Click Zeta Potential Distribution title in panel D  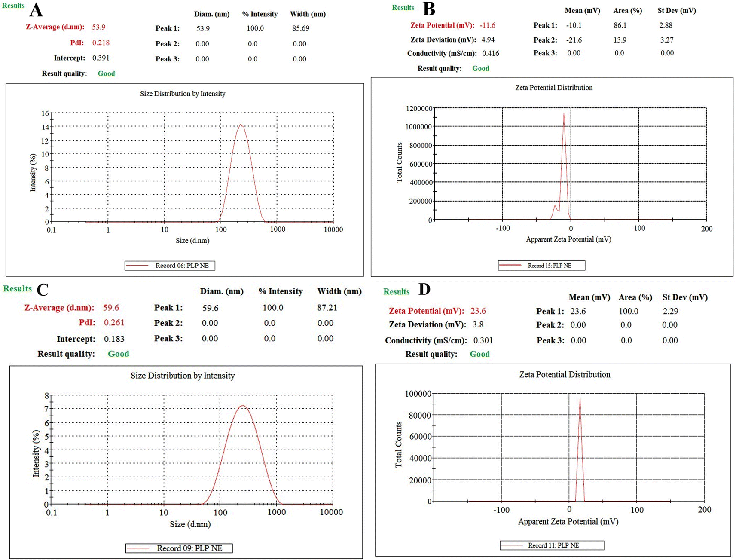(565, 375)
